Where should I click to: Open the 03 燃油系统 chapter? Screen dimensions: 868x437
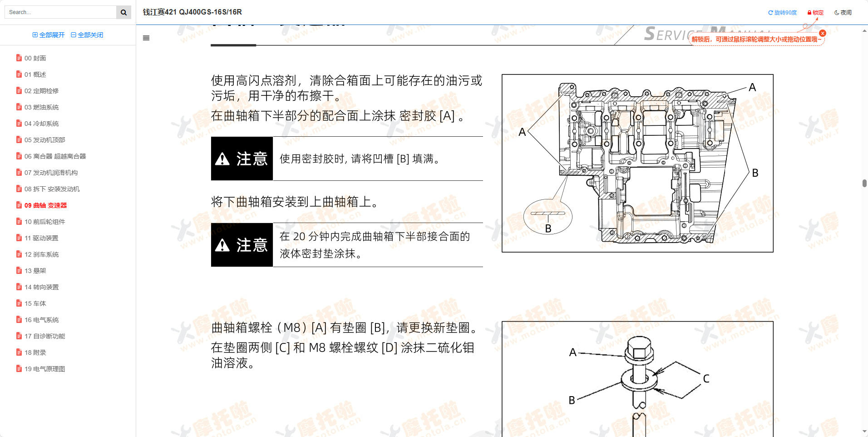(x=41, y=107)
